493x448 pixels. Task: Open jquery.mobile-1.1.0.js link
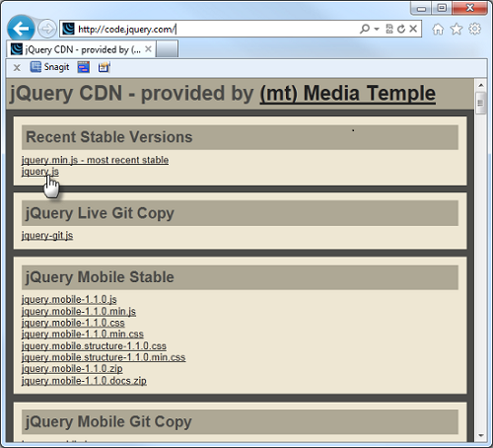tap(69, 299)
